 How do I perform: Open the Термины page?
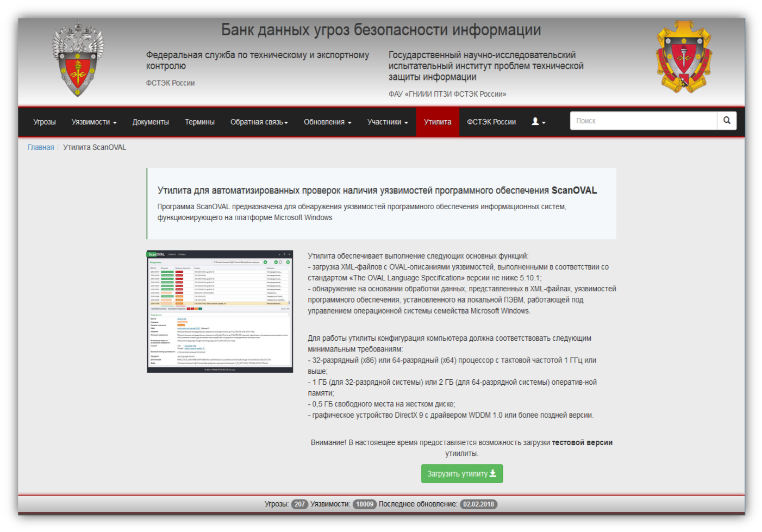199,122
